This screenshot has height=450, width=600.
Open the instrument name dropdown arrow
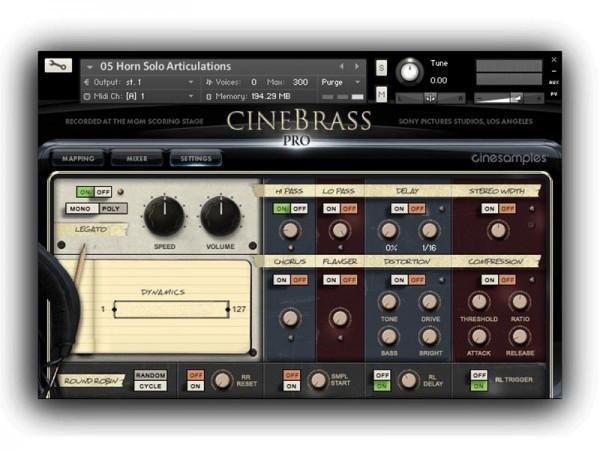tap(90, 67)
